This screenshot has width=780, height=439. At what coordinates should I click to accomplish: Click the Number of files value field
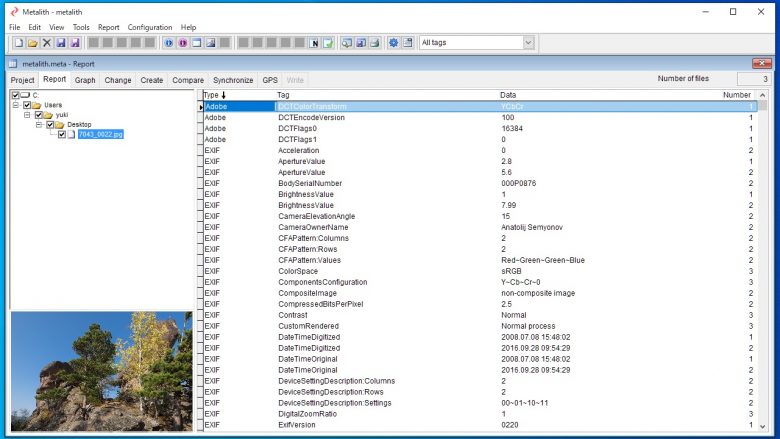coord(754,79)
